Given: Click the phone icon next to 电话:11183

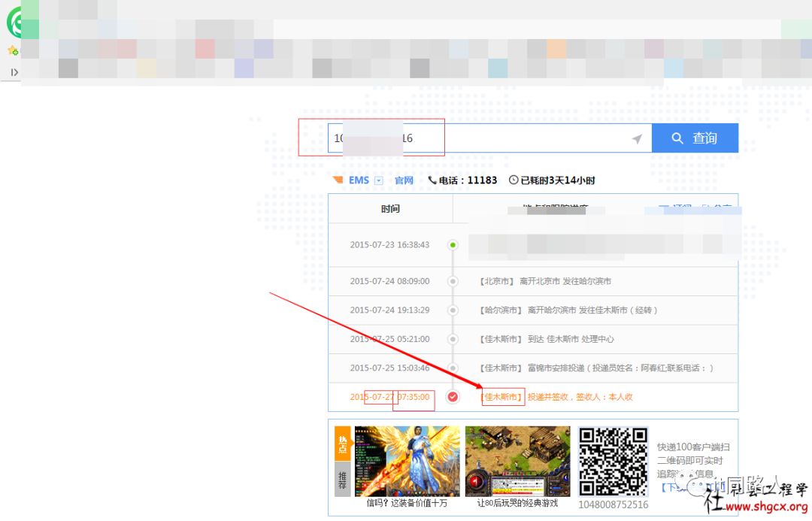Looking at the screenshot, I should point(432,180).
